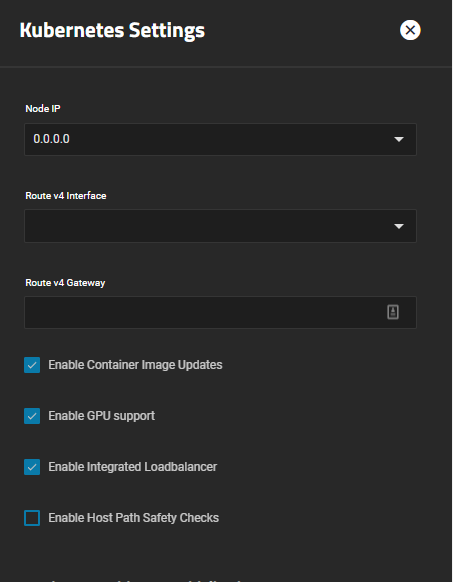The image size is (453, 582).
Task: Click the Node IP label
Action: tap(43, 108)
